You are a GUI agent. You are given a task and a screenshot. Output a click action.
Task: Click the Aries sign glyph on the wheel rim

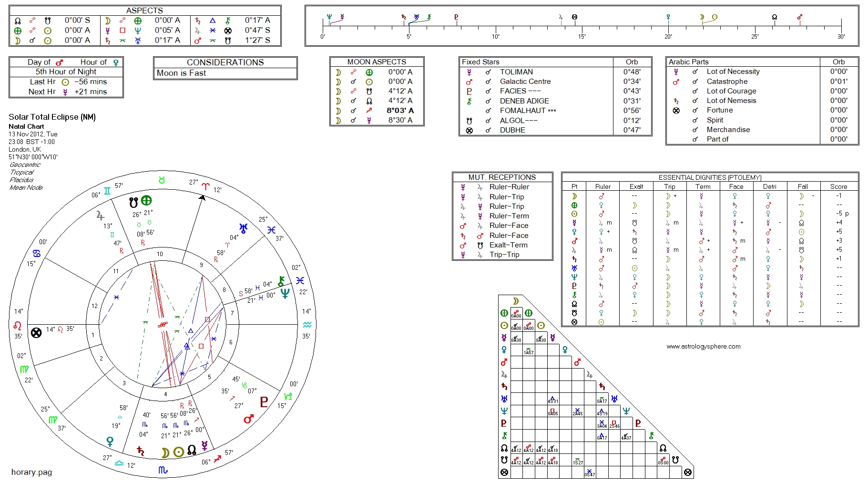point(205,186)
